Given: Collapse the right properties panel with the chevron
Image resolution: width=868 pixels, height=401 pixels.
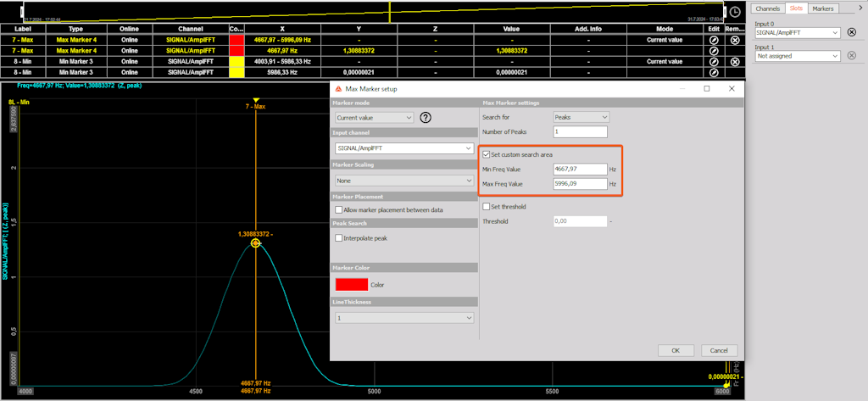Looking at the screenshot, I should coord(860,7).
